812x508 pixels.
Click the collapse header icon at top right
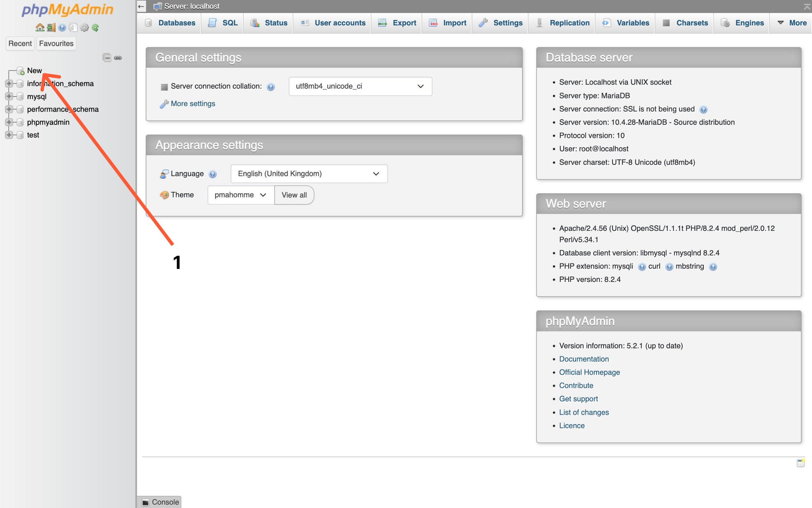click(807, 6)
